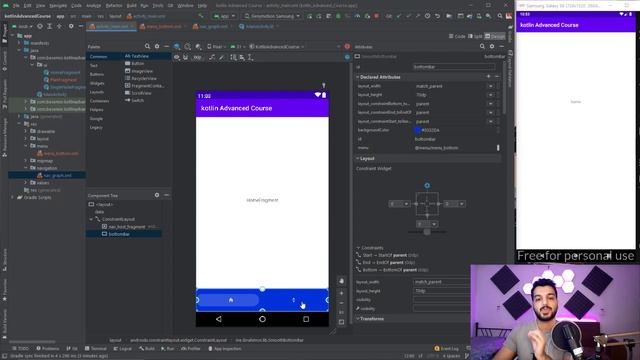The image size is (640, 360).
Task: Switch to the activity_main.xml editor tab
Action: [111, 26]
